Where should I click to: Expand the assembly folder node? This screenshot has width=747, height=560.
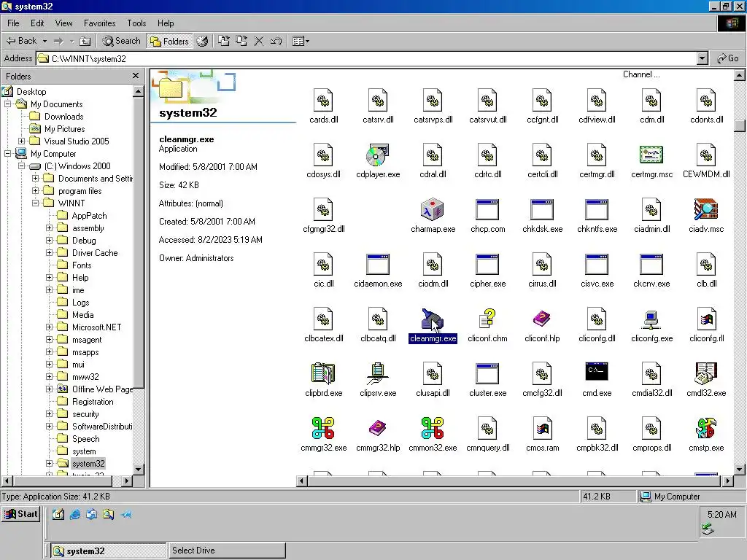(x=49, y=227)
